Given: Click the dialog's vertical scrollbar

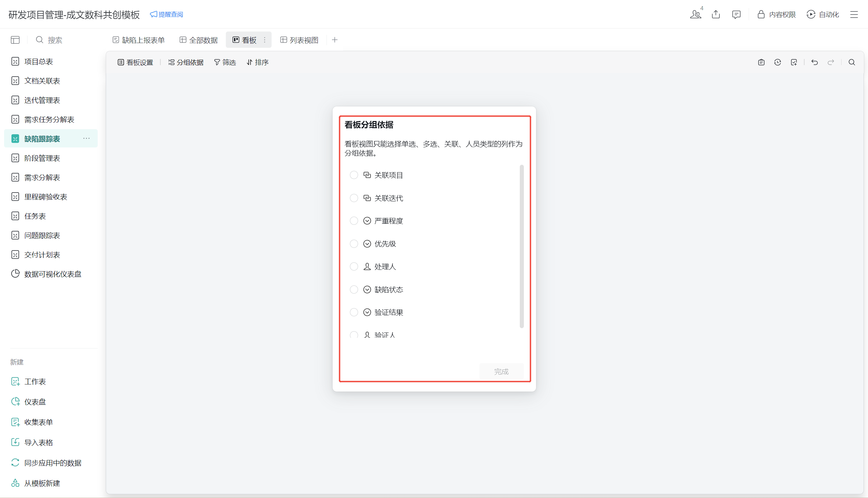Looking at the screenshot, I should 521,246.
